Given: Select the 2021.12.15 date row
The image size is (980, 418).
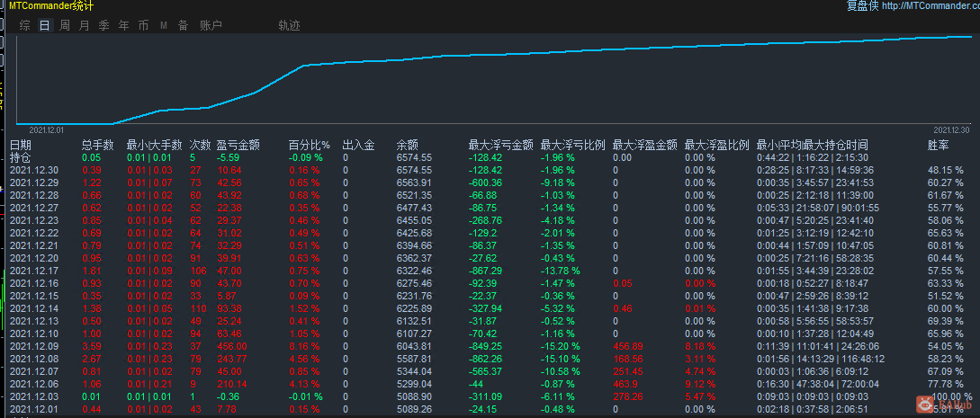Looking at the screenshot, I should [34, 296].
